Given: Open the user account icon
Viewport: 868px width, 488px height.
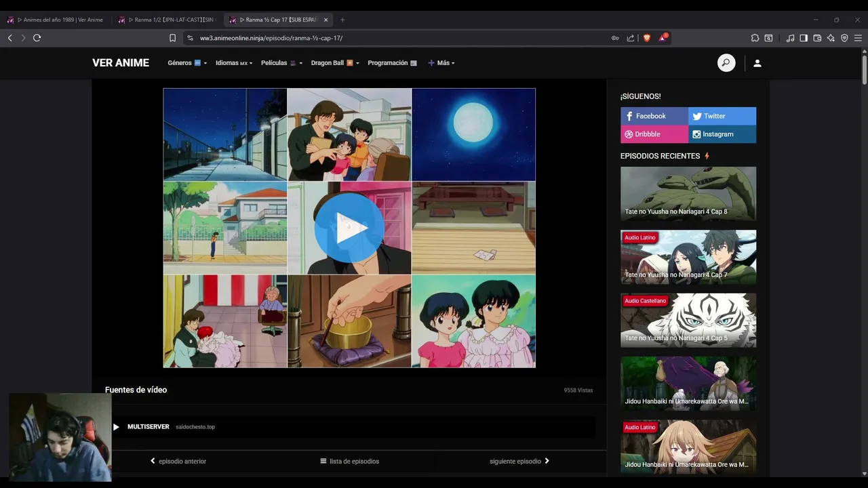Looking at the screenshot, I should click(x=757, y=63).
